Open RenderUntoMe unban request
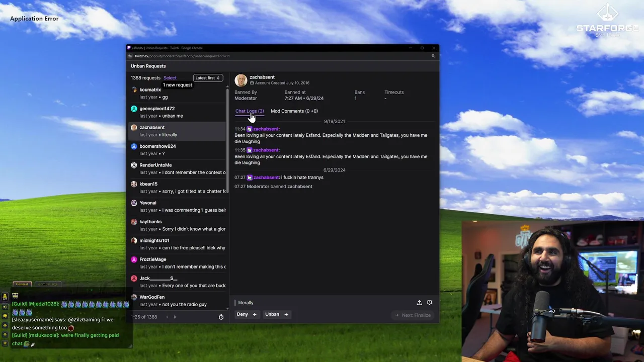The height and width of the screenshot is (362, 644). (x=177, y=169)
